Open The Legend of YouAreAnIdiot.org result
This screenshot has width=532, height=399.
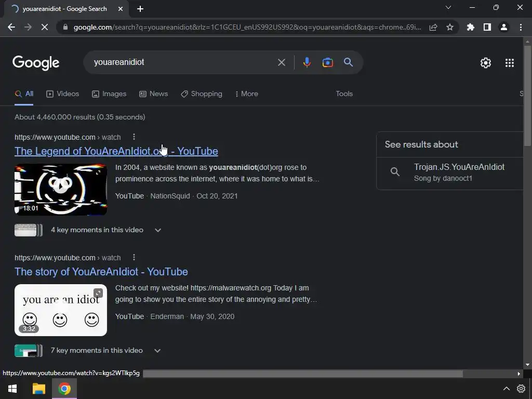pos(116,151)
